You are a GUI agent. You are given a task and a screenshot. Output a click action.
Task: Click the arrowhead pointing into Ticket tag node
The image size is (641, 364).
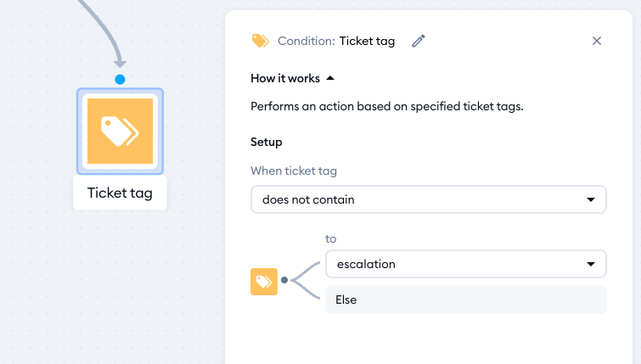pyautogui.click(x=120, y=64)
